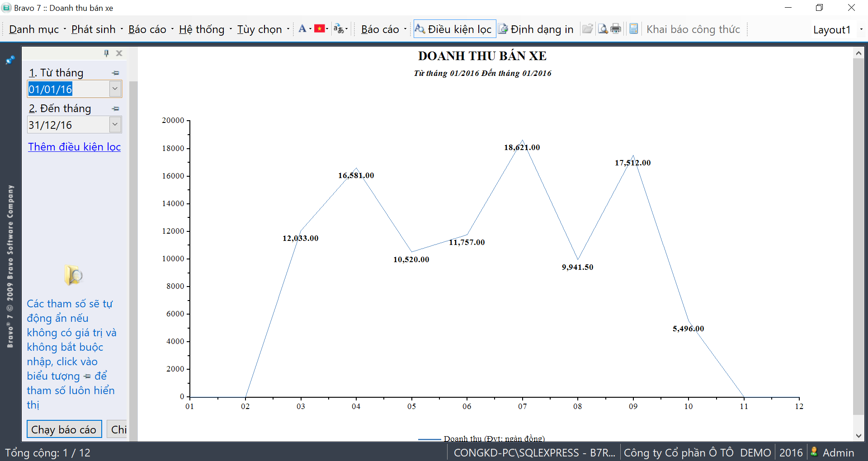
Task: Click the Chạy báo cáo button
Action: [x=64, y=429]
